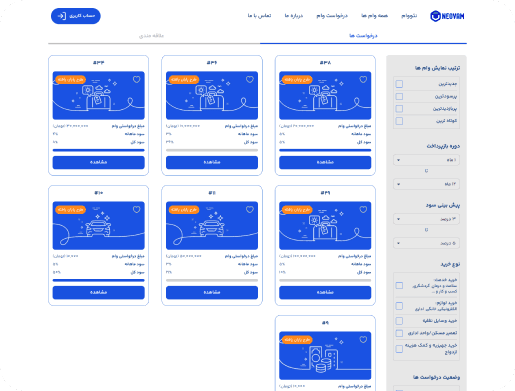Click the progress bar on card #38
Image resolution: width=515 pixels, height=391 pixels.
pyautogui.click(x=325, y=150)
